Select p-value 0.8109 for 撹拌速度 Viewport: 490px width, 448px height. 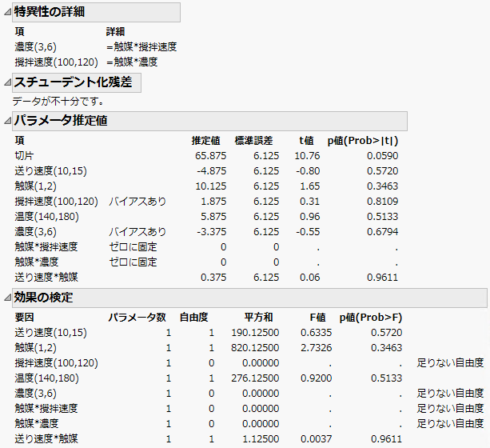383,201
